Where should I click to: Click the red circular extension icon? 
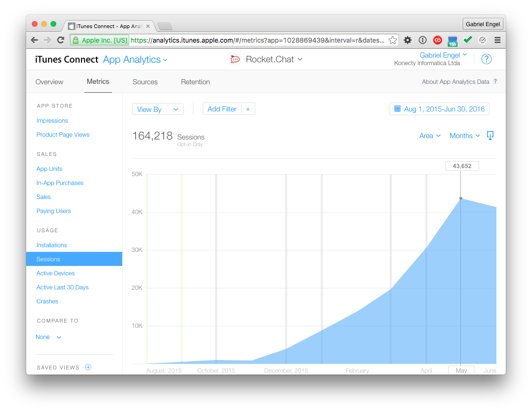[437, 40]
